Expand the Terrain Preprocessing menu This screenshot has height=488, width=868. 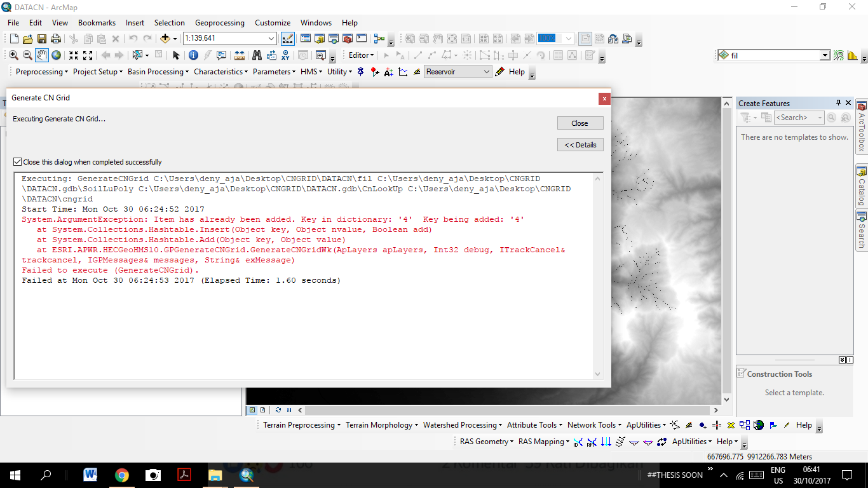pos(302,425)
